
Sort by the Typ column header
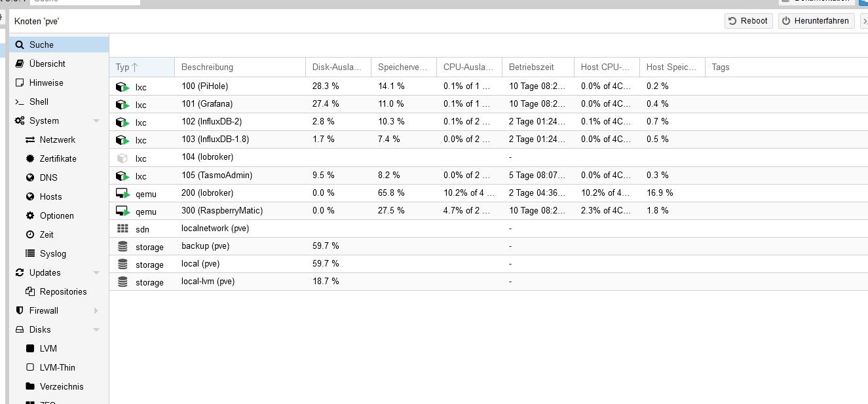click(x=126, y=67)
